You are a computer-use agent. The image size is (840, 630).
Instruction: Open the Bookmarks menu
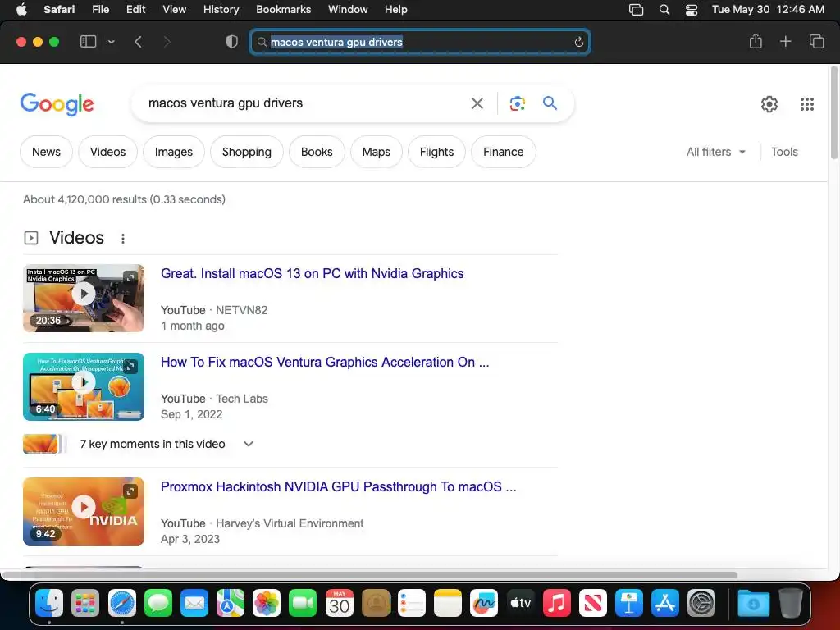coord(283,10)
